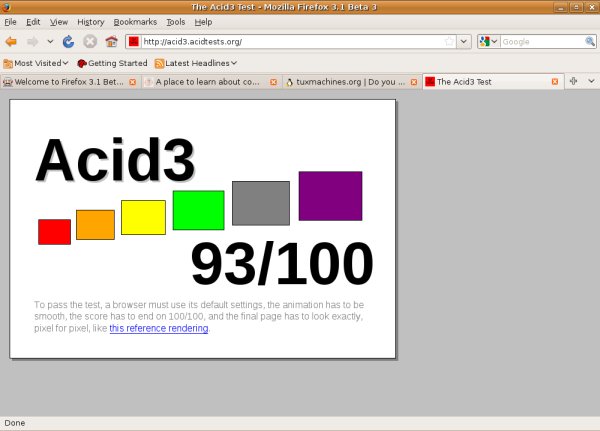Expand the Latest Headlines feed
Viewport: 600px width, 431px height.
pyautogui.click(x=196, y=63)
